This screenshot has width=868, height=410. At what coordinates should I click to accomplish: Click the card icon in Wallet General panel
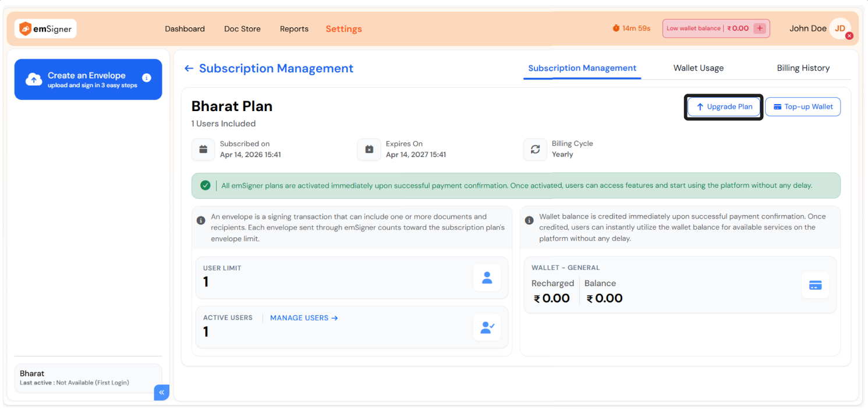(x=815, y=285)
